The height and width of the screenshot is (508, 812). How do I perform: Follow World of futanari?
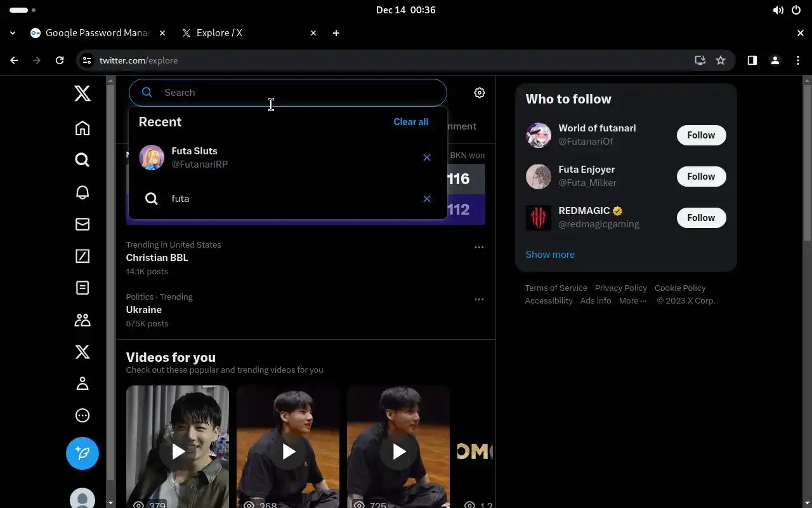coord(701,135)
